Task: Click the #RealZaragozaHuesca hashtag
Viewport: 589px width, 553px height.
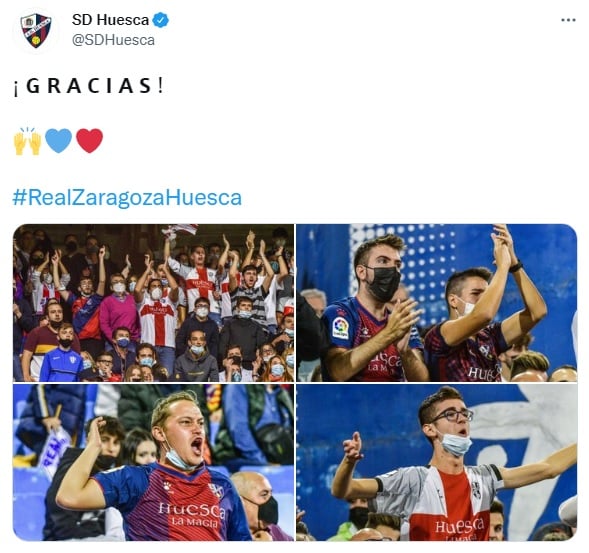Action: [127, 198]
